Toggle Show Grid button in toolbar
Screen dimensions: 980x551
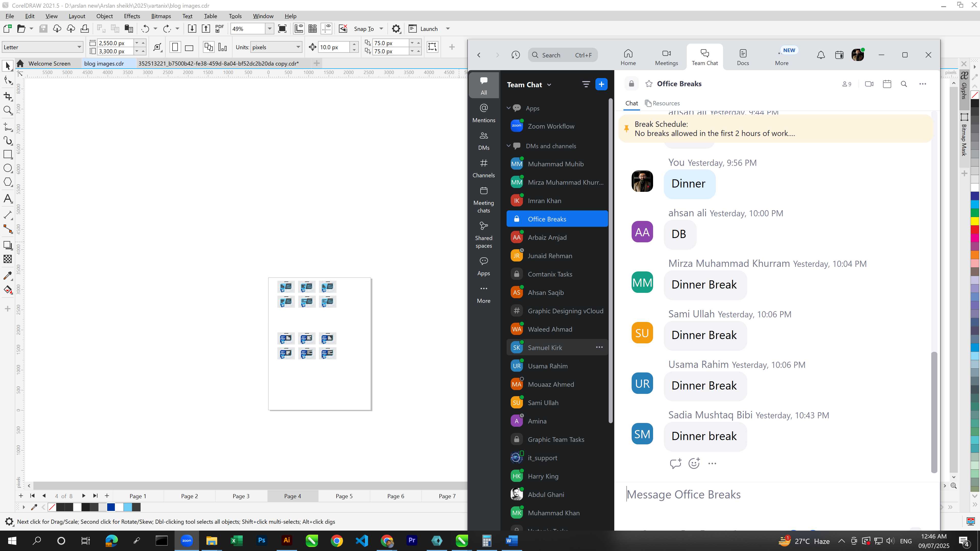pyautogui.click(x=313, y=29)
